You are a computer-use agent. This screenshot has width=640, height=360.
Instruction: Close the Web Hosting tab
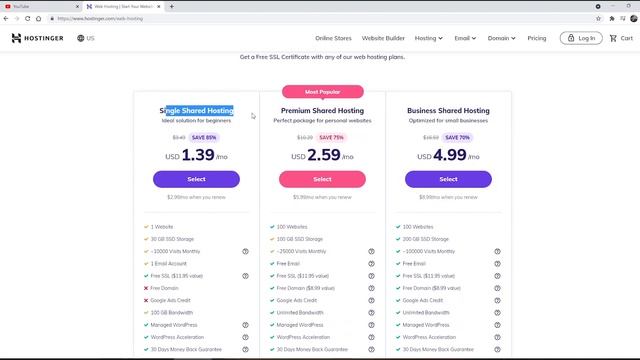click(x=159, y=7)
